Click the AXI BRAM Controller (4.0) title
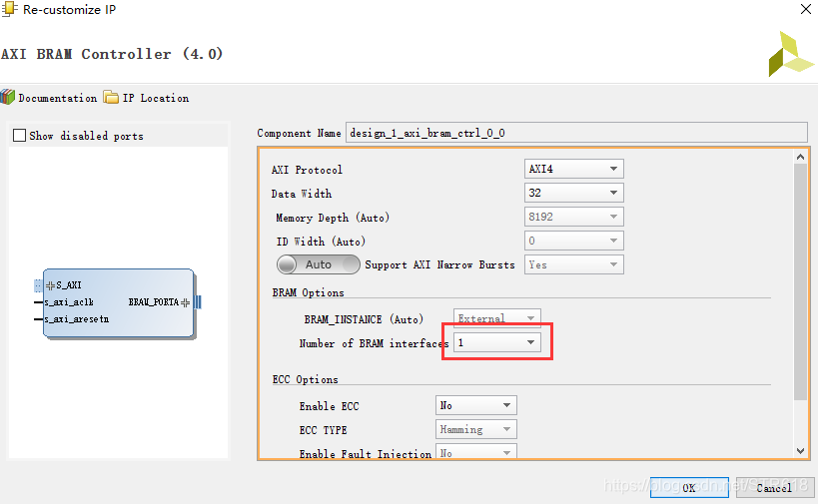 click(112, 54)
